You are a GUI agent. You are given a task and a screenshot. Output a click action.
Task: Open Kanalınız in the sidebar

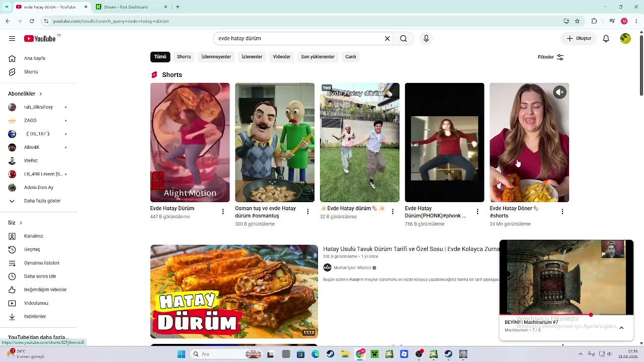pos(39,236)
